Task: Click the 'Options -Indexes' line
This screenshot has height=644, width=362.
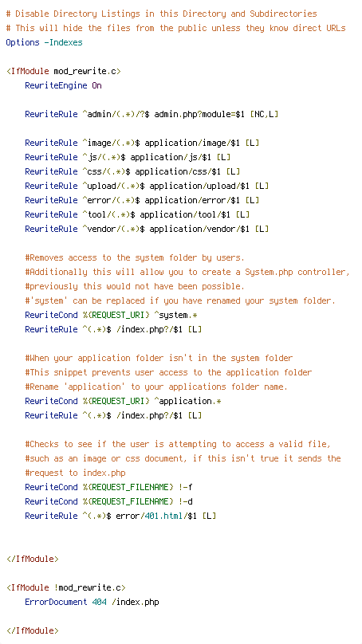Action: [45, 42]
